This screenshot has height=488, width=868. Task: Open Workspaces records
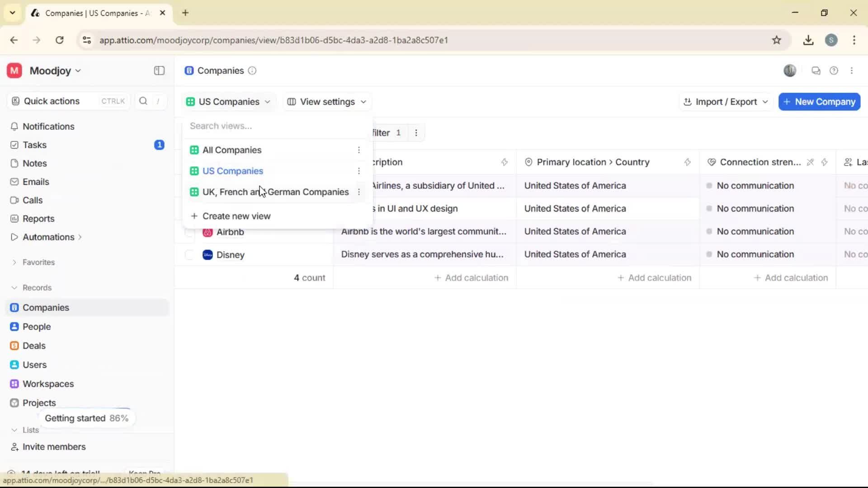tap(48, 384)
